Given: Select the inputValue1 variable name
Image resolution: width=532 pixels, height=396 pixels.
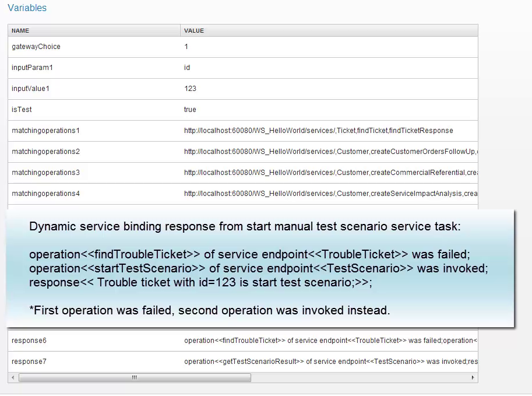Looking at the screenshot, I should [x=30, y=89].
